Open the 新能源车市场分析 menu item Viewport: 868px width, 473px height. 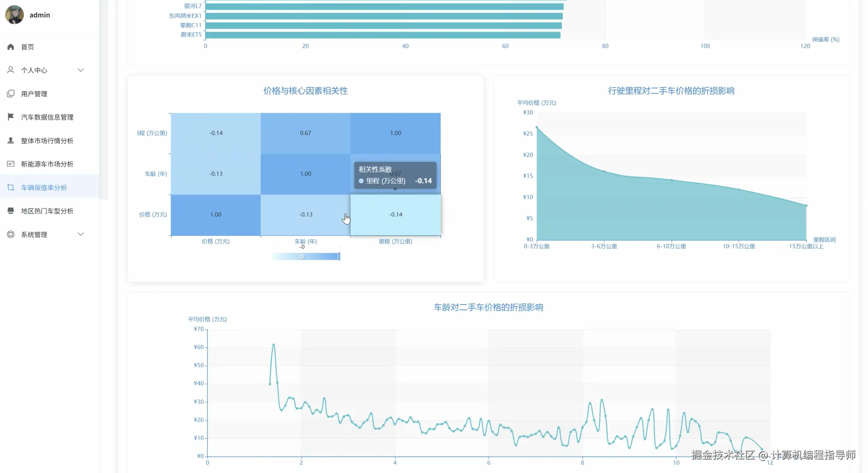tap(47, 164)
